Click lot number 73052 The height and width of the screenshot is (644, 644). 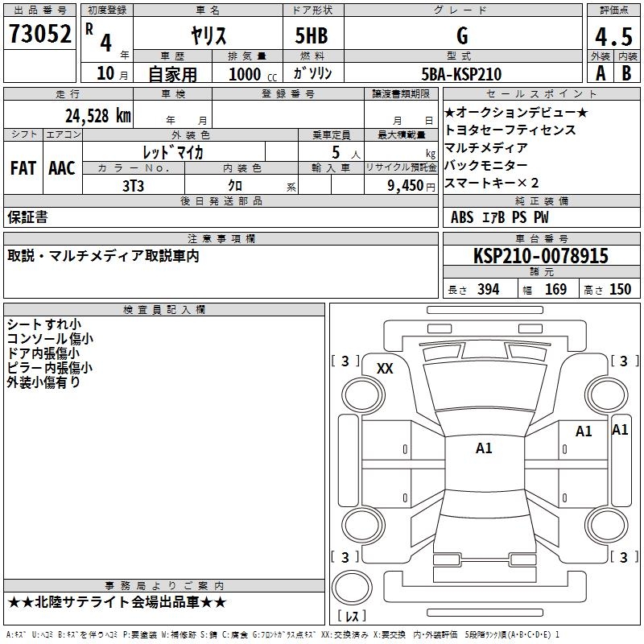click(39, 34)
